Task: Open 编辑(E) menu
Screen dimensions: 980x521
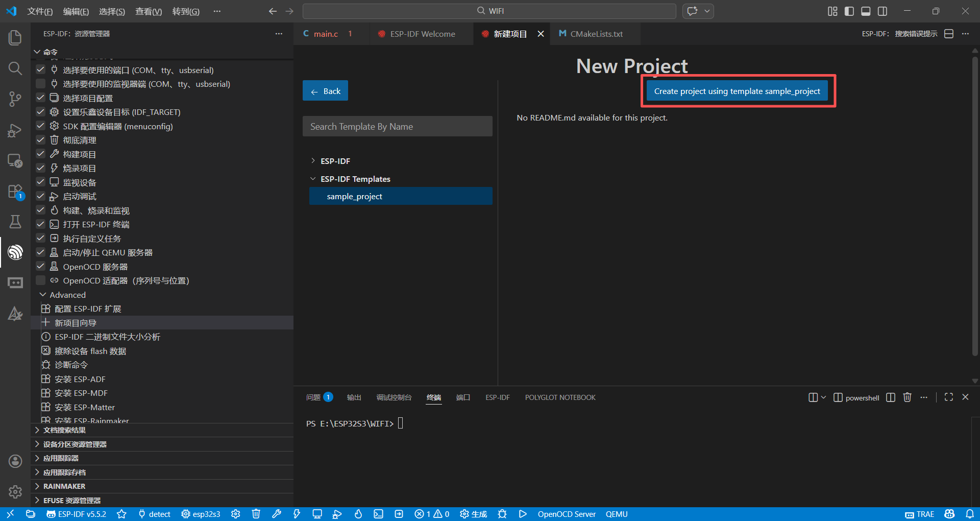Action: (76, 11)
